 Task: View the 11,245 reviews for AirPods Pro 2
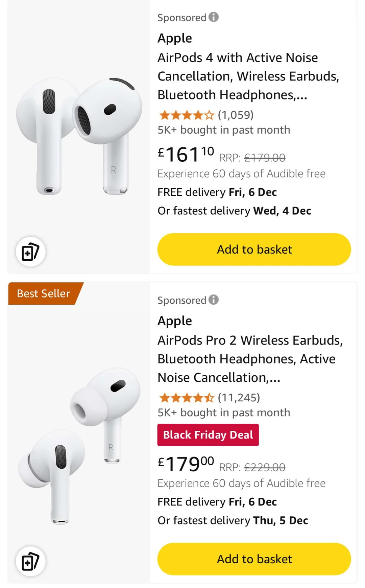pyautogui.click(x=239, y=398)
